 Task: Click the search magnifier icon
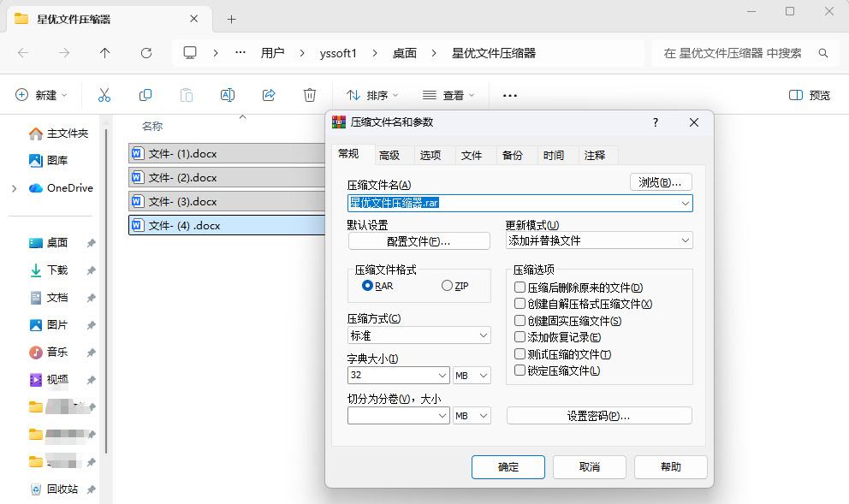pos(823,53)
